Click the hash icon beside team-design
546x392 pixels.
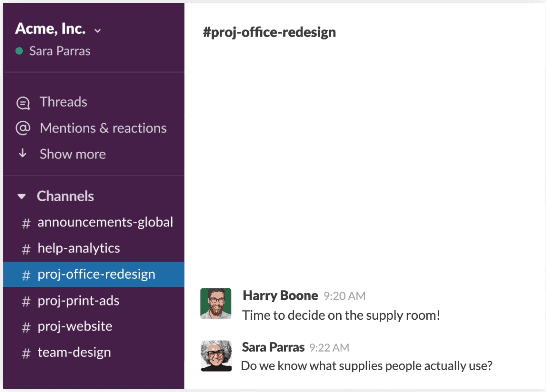pyautogui.click(x=26, y=354)
